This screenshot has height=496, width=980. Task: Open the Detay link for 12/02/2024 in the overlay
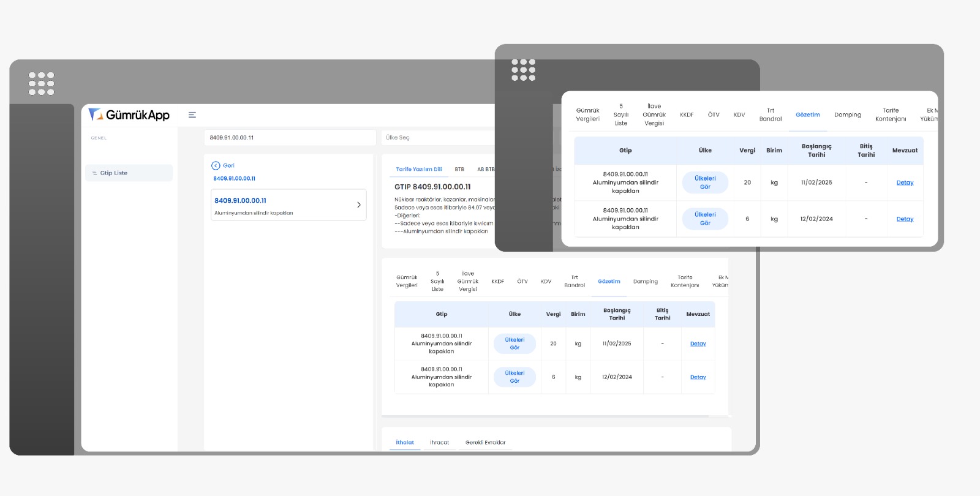pyautogui.click(x=905, y=219)
